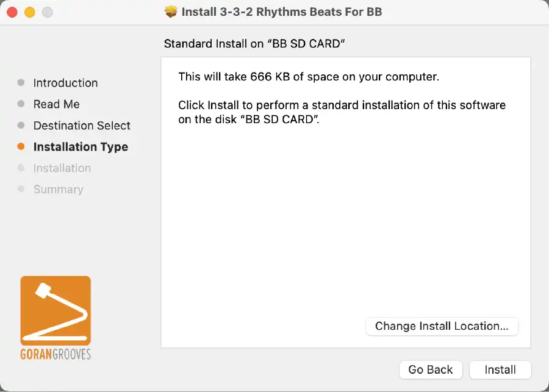Click the bullet beside Destination Select
Image resolution: width=549 pixels, height=392 pixels.
click(21, 125)
